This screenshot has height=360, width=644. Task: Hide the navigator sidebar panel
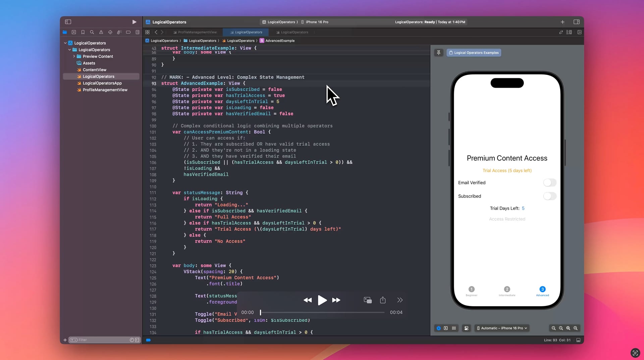click(68, 22)
